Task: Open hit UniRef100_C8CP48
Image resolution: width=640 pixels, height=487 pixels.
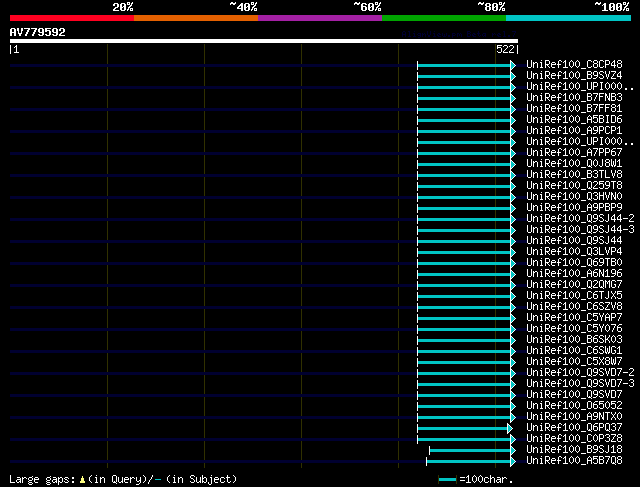Action: click(574, 64)
